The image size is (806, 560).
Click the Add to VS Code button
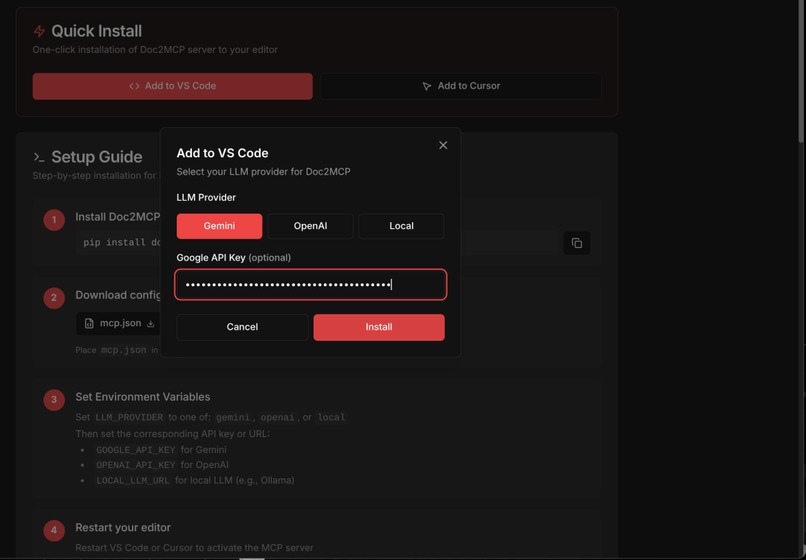173,86
